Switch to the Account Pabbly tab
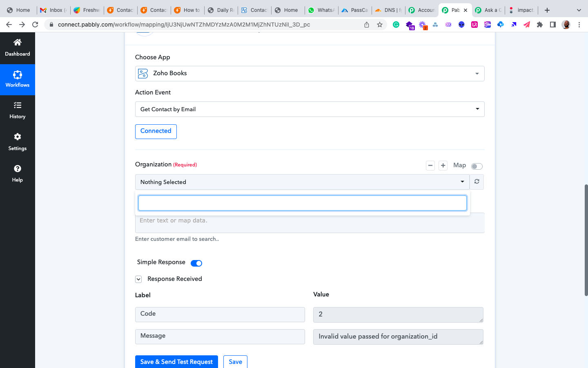This screenshot has width=588, height=368. coord(422,10)
